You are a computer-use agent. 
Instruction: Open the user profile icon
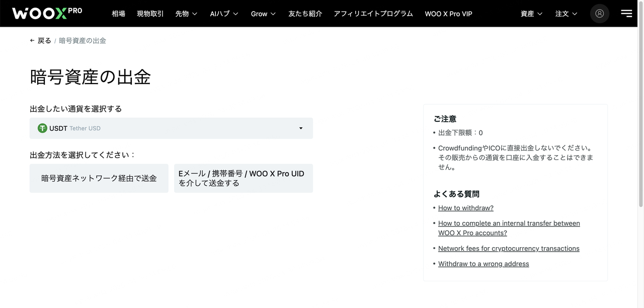pyautogui.click(x=599, y=14)
